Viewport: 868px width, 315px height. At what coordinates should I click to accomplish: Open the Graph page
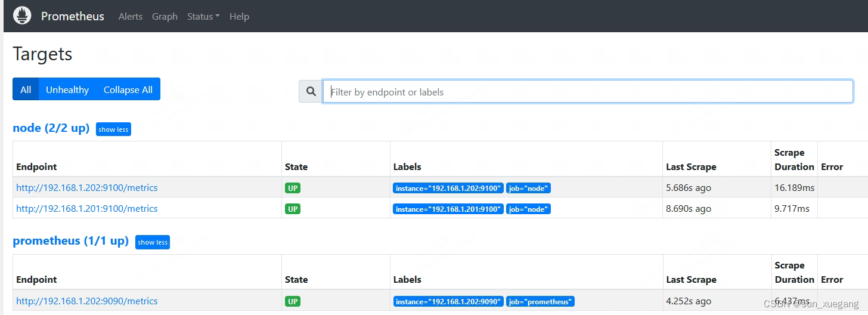pyautogui.click(x=165, y=16)
